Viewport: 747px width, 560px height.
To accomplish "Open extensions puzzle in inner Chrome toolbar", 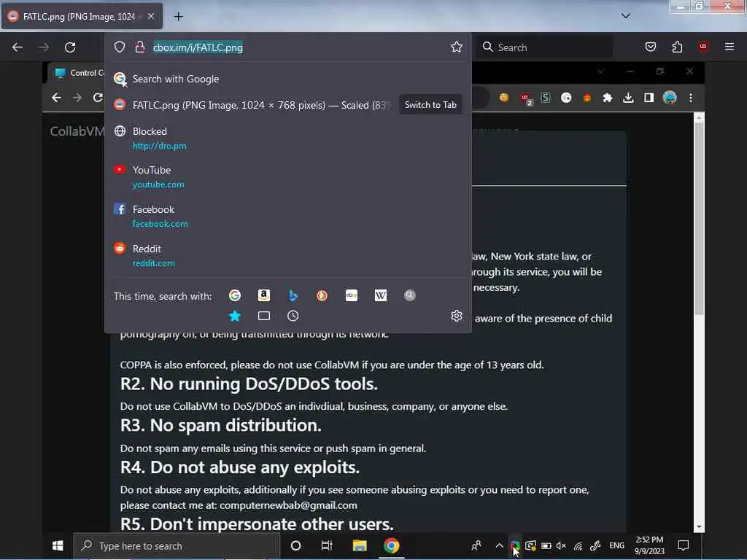I will 608,98.
